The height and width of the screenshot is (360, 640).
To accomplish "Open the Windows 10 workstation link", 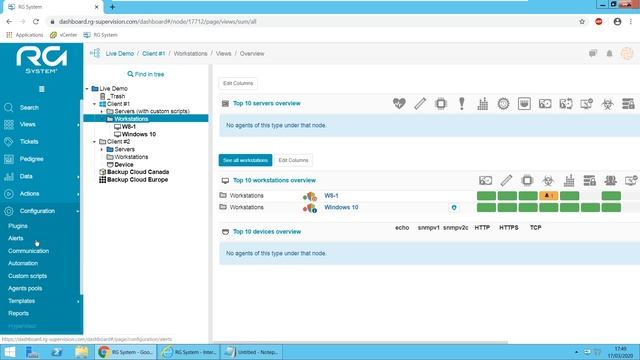I will click(x=341, y=207).
